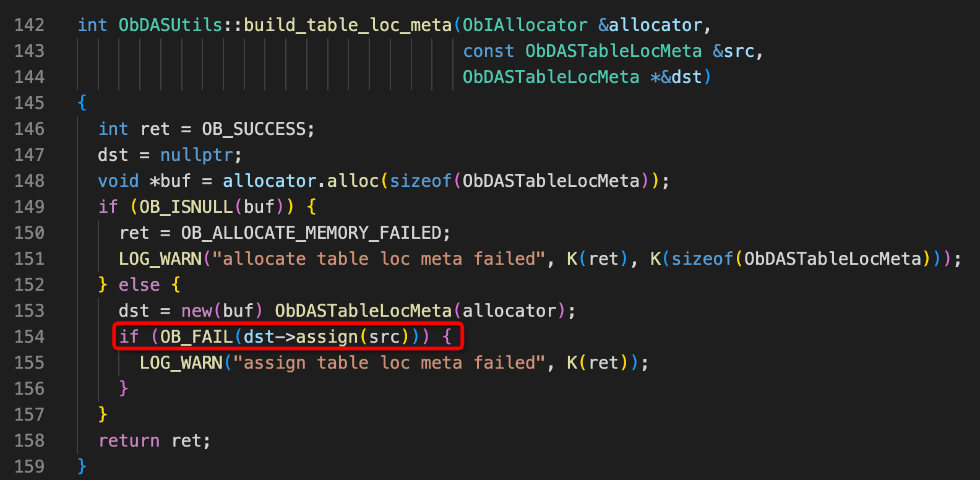Click dst->assign call on line 154
This screenshot has height=480, width=980.
(301, 336)
